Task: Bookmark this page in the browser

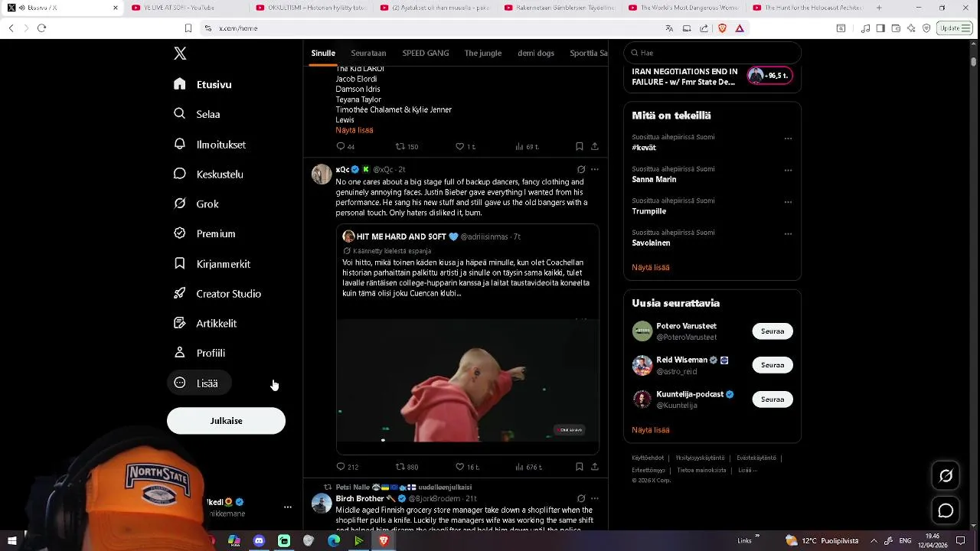Action: pos(188,28)
